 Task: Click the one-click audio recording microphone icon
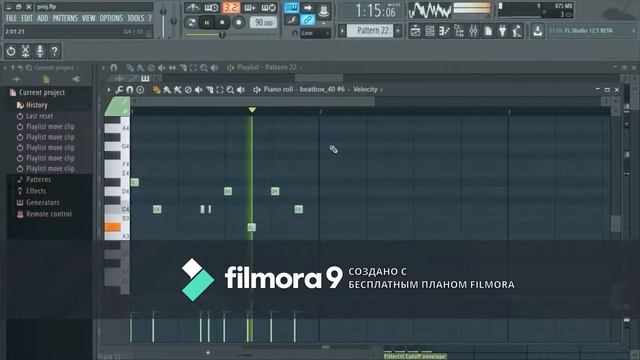[x=40, y=51]
